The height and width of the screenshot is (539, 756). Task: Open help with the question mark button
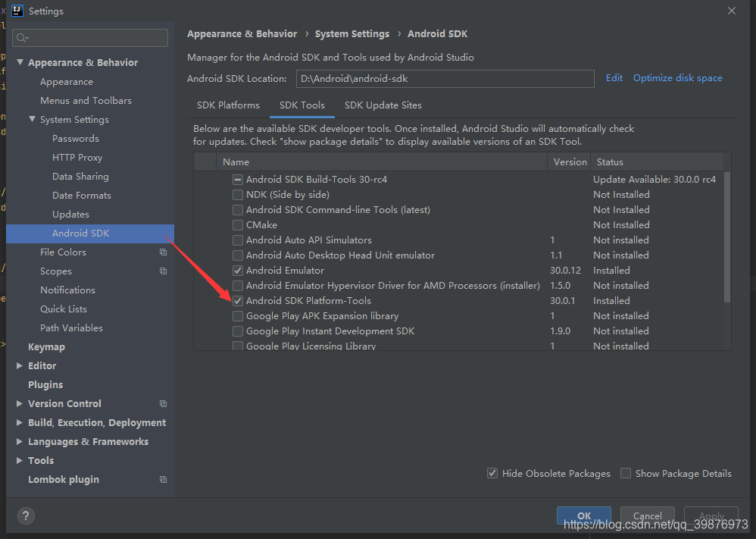click(x=26, y=515)
